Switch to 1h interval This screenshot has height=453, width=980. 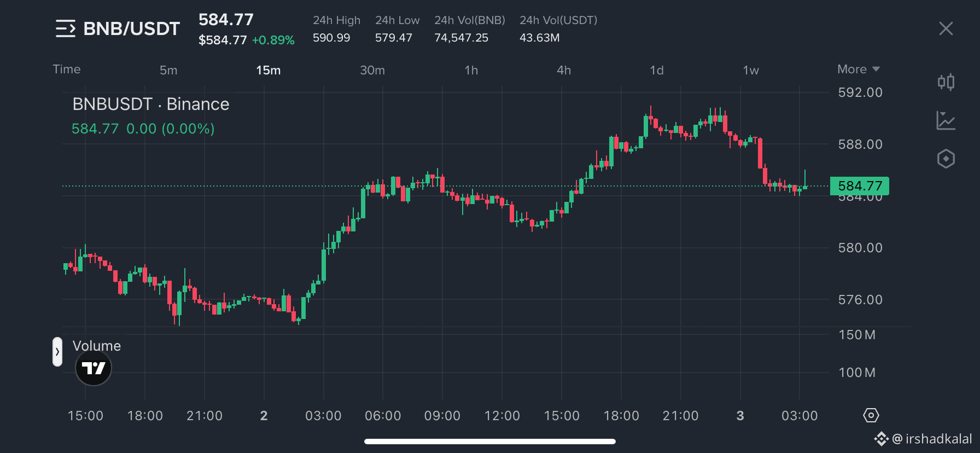[x=471, y=70]
